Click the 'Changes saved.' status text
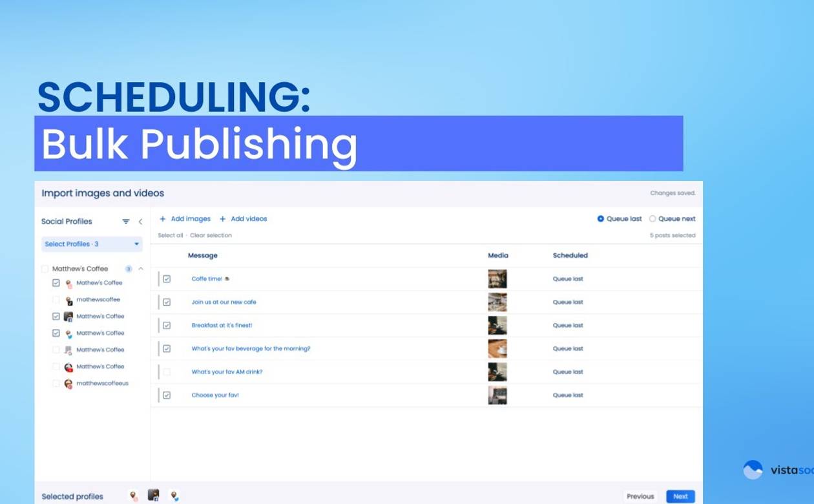Screen dimensions: 814x504 (x=673, y=193)
